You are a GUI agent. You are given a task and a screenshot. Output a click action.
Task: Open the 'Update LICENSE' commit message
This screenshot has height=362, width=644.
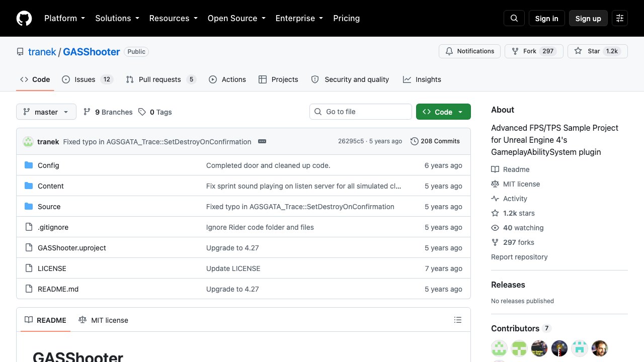point(233,268)
